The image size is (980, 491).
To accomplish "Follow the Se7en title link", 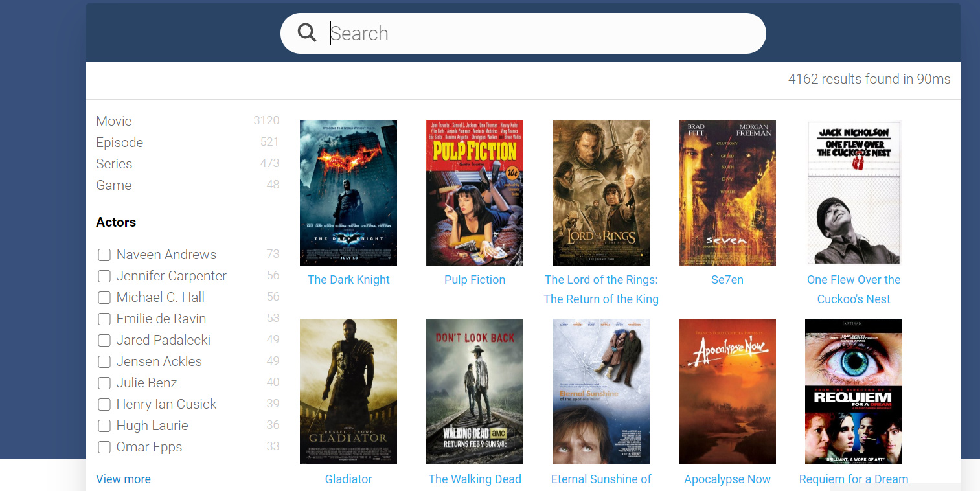I will [x=727, y=280].
